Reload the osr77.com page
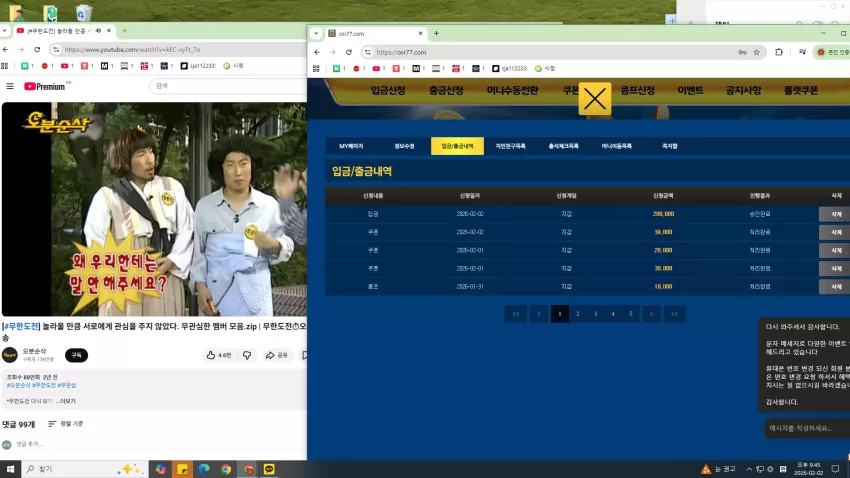 (x=349, y=52)
